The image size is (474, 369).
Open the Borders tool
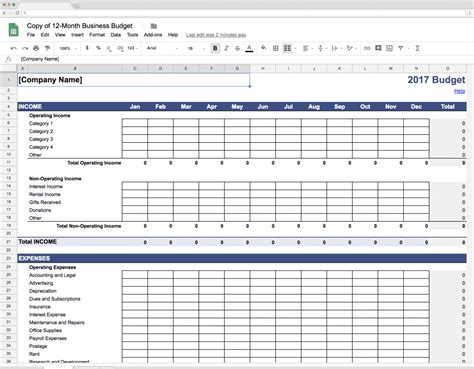coord(276,48)
